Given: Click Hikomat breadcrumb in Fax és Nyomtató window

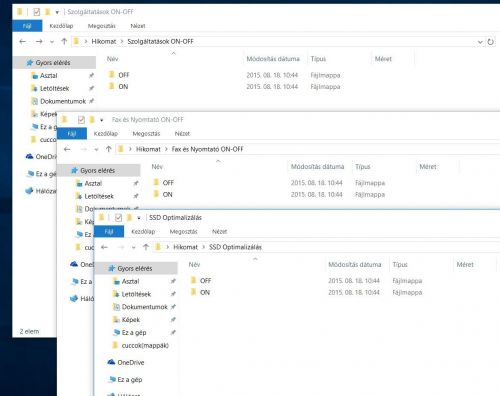Looking at the screenshot, I should (x=148, y=149).
